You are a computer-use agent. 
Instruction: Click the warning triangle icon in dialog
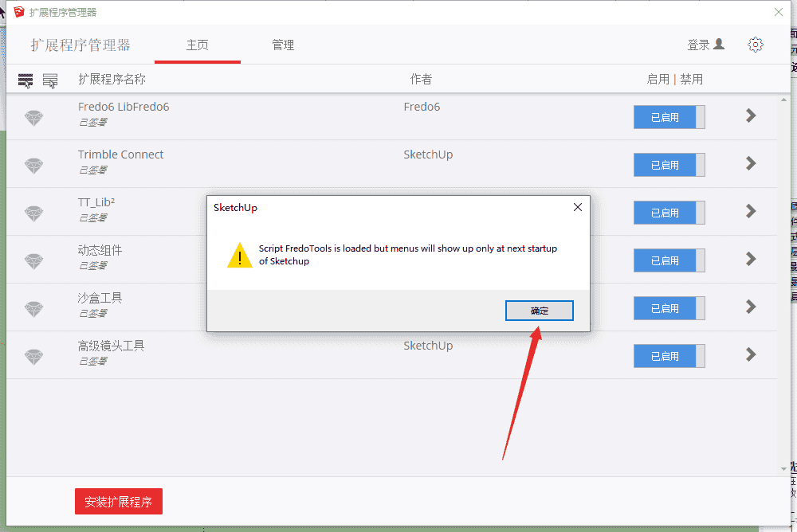(239, 255)
